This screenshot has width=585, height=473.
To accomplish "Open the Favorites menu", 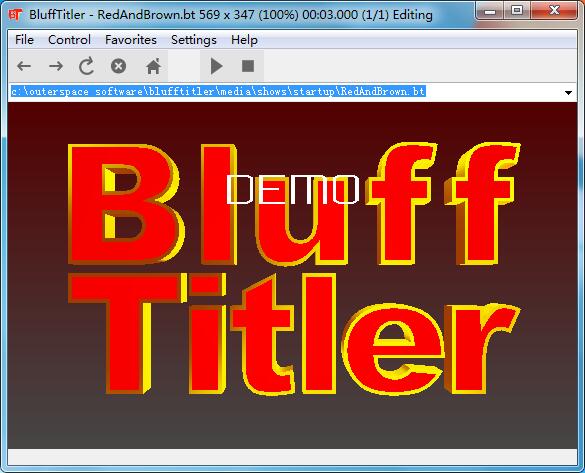I will 131,40.
